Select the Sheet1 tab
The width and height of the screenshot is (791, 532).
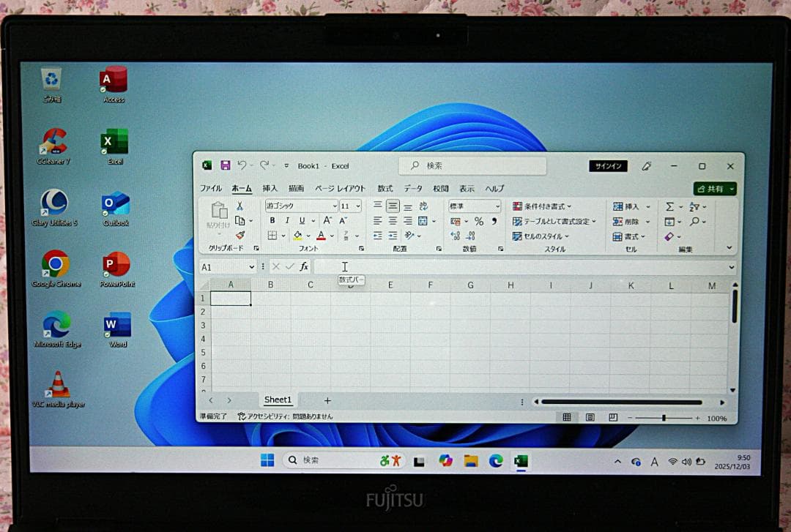click(278, 400)
